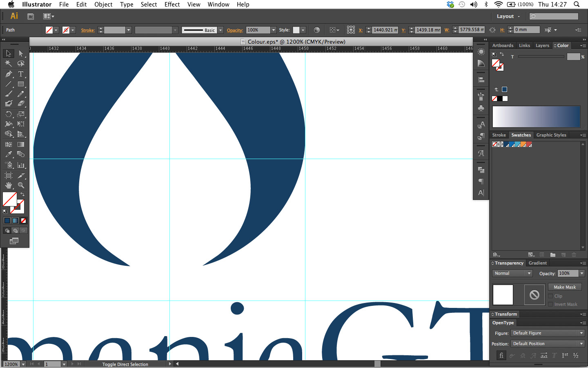Viewport: 588px width, 368px height.
Task: Select the Blob Brush tool
Action: click(x=8, y=103)
